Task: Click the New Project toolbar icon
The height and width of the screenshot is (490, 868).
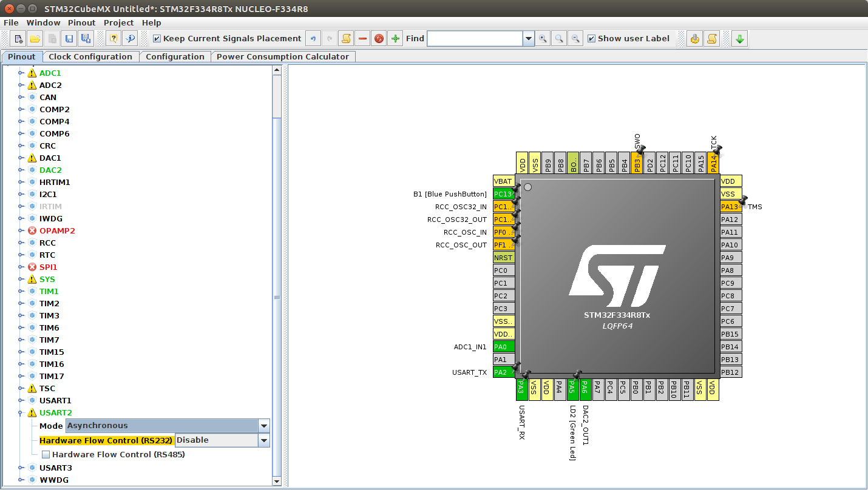Action: (19, 39)
